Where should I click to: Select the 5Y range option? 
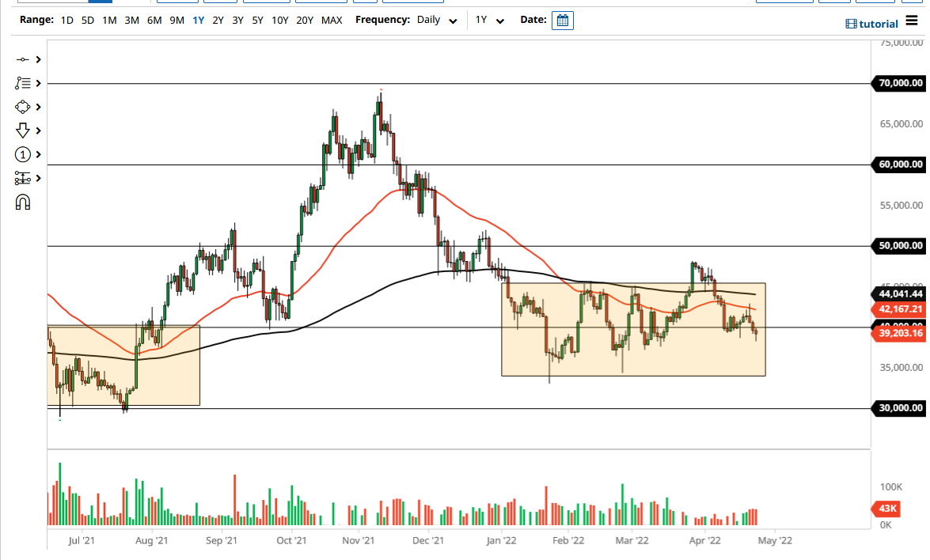tap(257, 20)
